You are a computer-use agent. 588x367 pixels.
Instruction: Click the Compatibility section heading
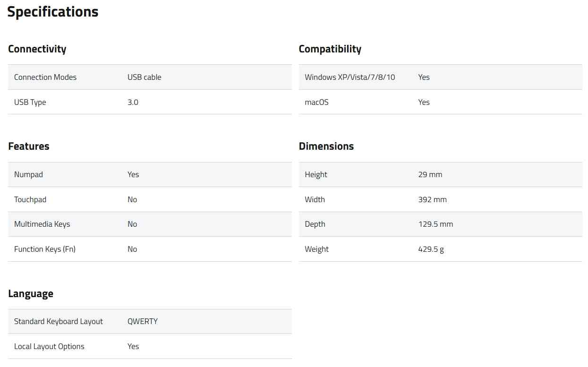pyautogui.click(x=330, y=49)
